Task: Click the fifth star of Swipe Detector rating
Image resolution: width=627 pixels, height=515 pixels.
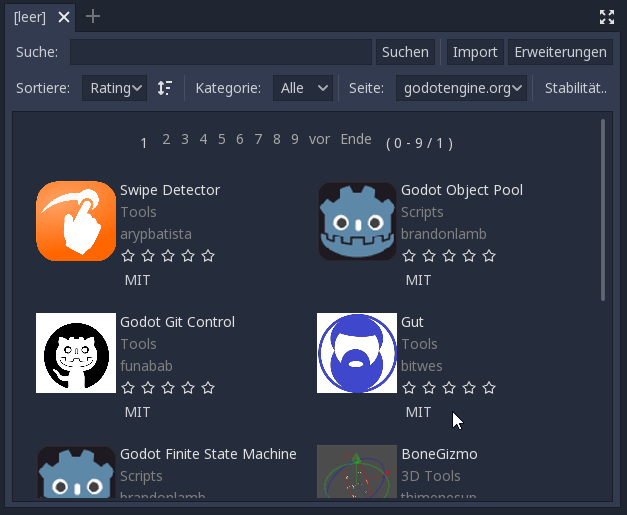Action: click(x=208, y=256)
